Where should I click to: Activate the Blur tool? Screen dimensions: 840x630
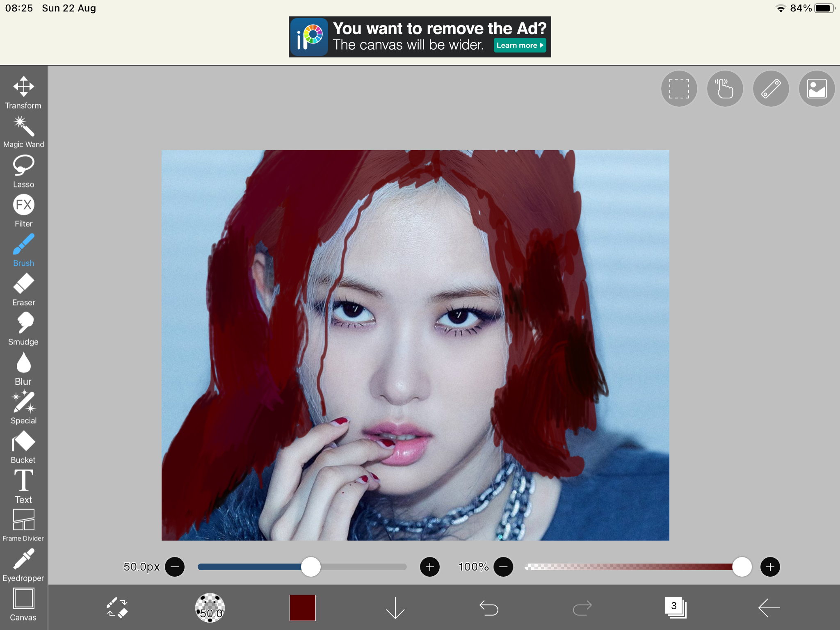[23, 364]
